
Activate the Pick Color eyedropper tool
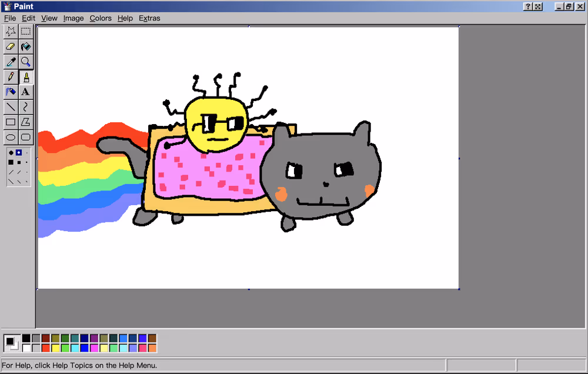[x=11, y=62]
